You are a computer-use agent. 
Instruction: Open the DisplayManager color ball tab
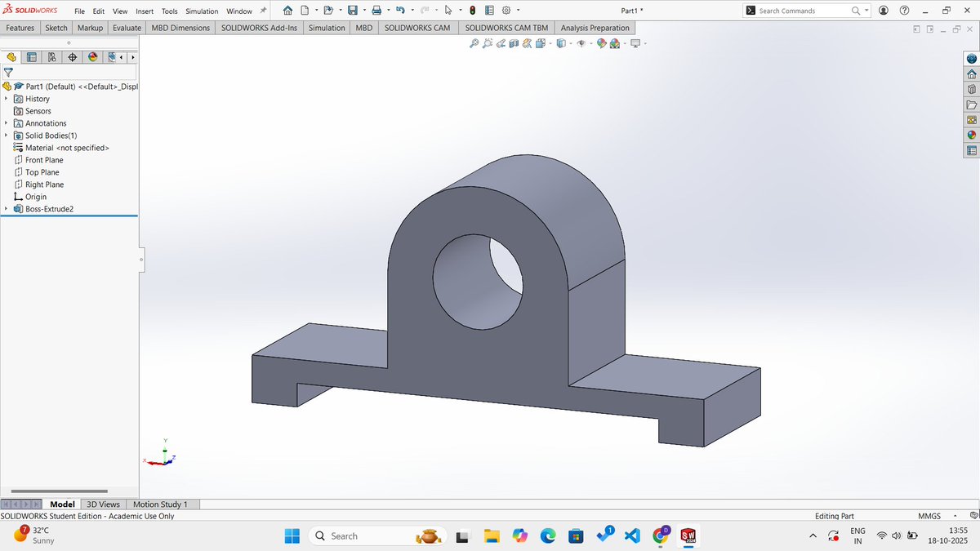coord(92,57)
